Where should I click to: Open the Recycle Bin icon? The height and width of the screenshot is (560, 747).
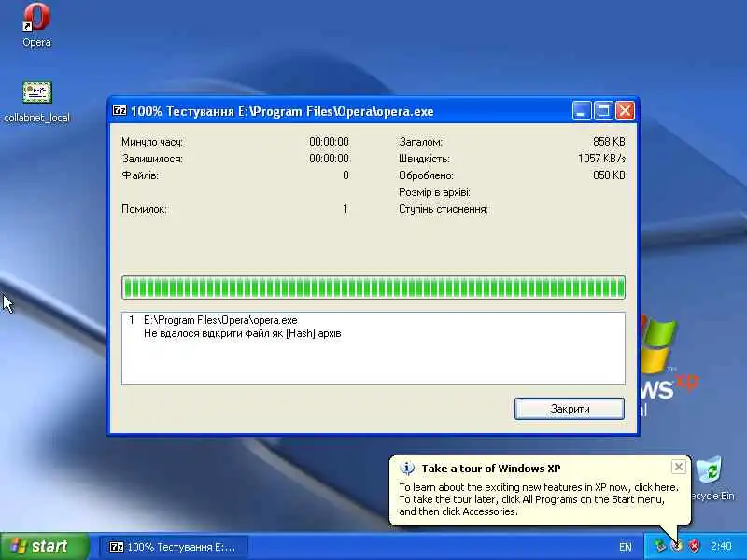712,479
